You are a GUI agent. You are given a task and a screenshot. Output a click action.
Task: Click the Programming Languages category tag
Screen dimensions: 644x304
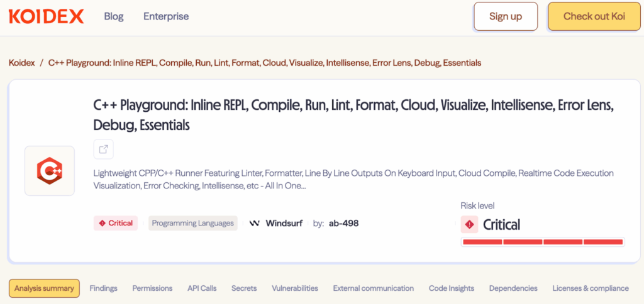pyautogui.click(x=193, y=223)
